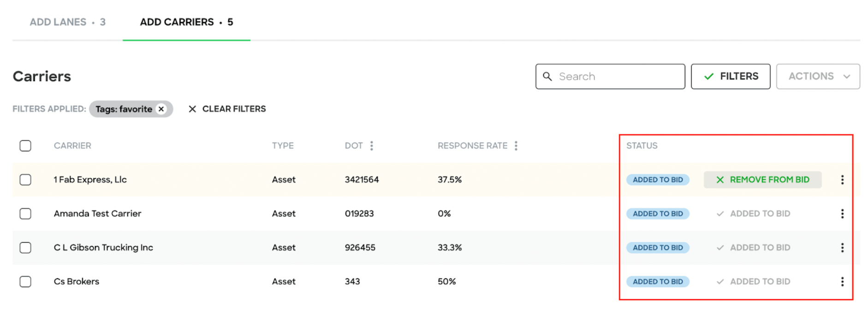
Task: Check the 1 Fab Express, Llc row
Action: (25, 180)
